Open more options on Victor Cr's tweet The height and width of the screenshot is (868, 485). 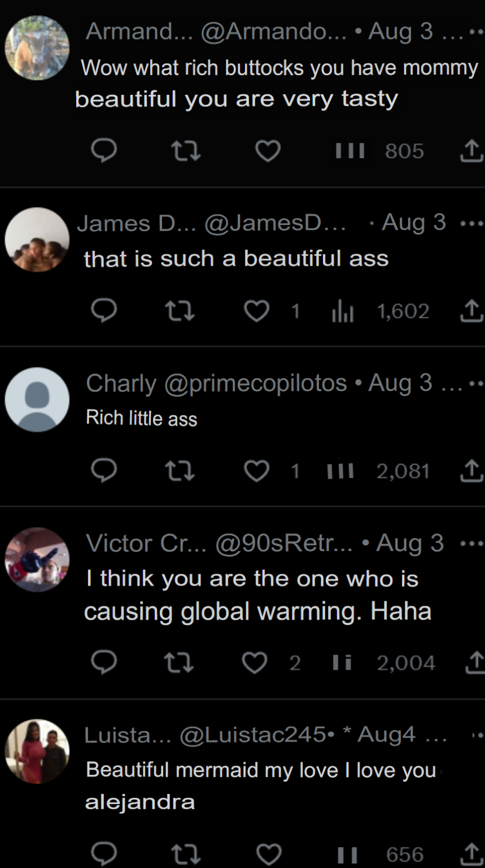(x=472, y=544)
